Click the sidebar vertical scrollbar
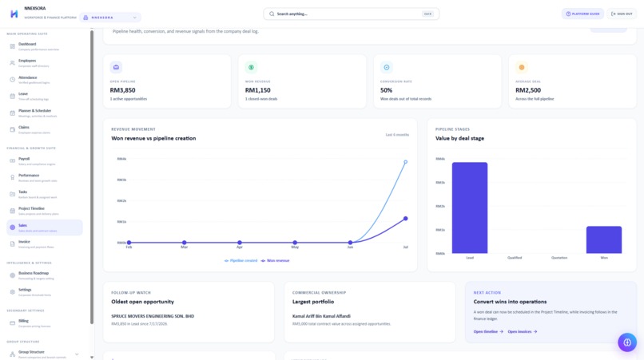The height and width of the screenshot is (360, 644). [x=92, y=176]
